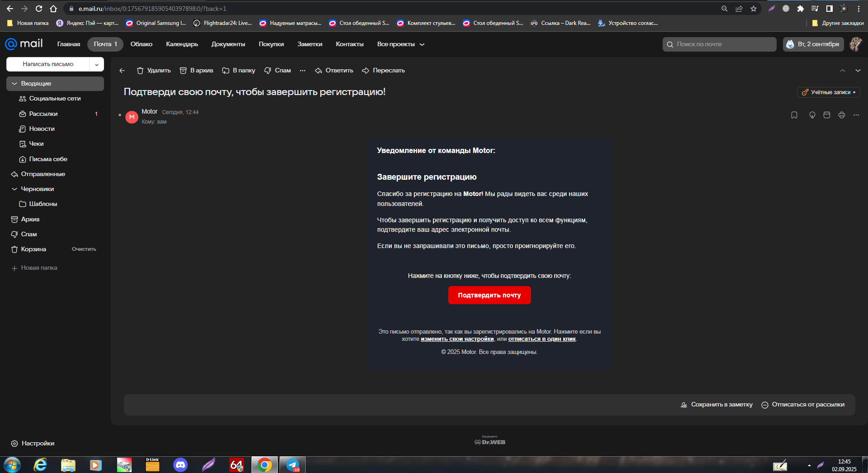Toggle the bookmark flag on this email

[x=794, y=115]
